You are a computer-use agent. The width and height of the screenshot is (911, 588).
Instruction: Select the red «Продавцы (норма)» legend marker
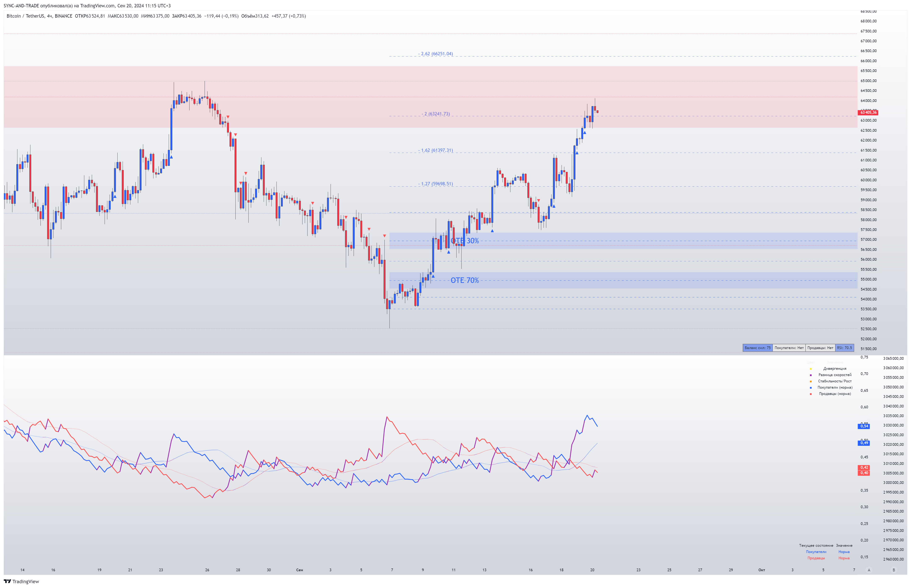(811, 394)
